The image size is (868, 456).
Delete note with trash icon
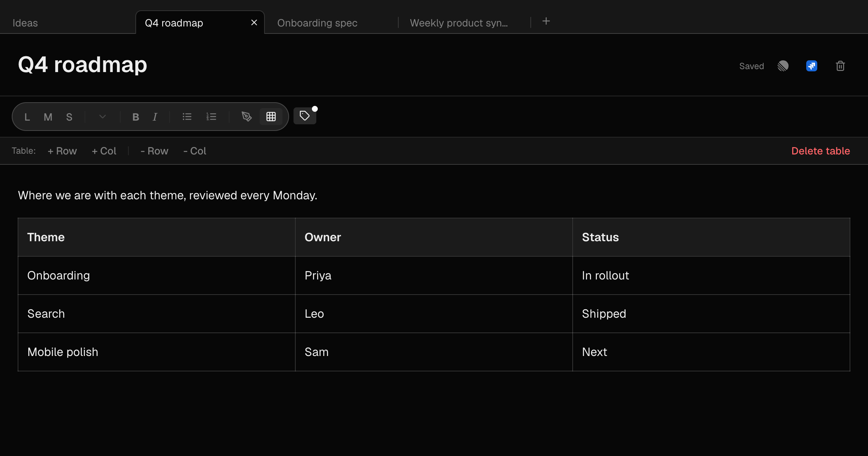click(840, 66)
